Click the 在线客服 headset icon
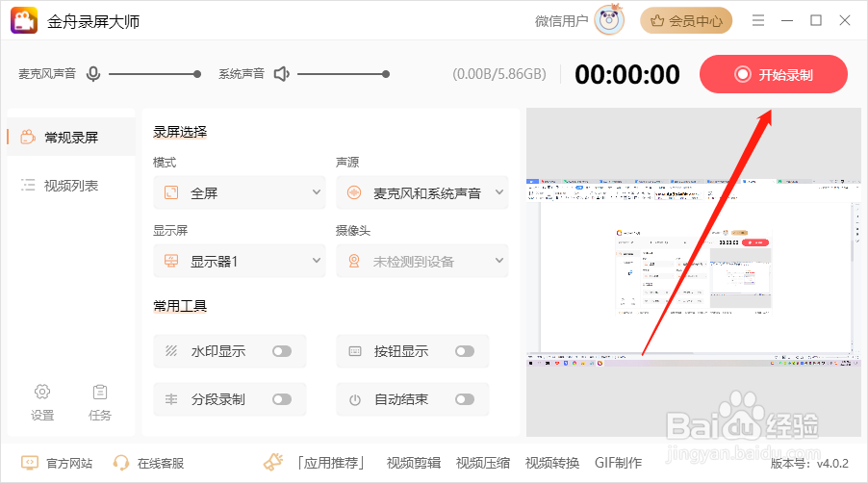This screenshot has width=868, height=483. pos(120,463)
